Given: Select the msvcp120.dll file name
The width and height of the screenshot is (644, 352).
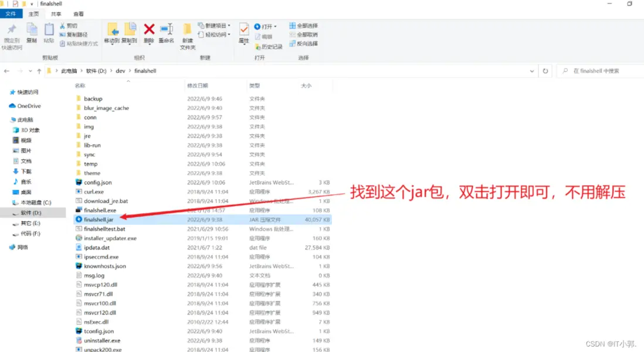Looking at the screenshot, I should 101,285.
